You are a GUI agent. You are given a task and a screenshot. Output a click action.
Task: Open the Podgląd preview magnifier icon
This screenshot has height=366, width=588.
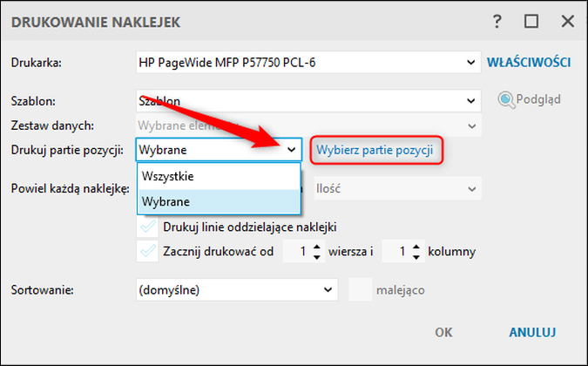[x=506, y=99]
